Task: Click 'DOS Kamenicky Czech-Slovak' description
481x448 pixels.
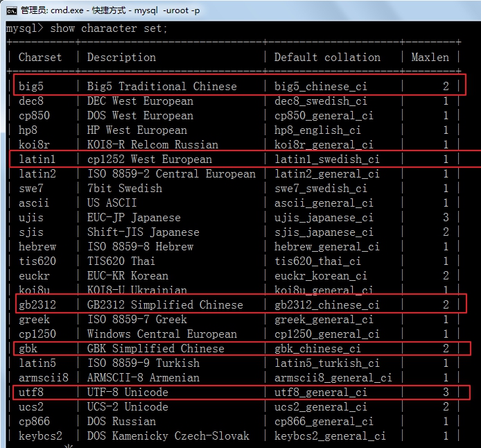Action: click(168, 436)
